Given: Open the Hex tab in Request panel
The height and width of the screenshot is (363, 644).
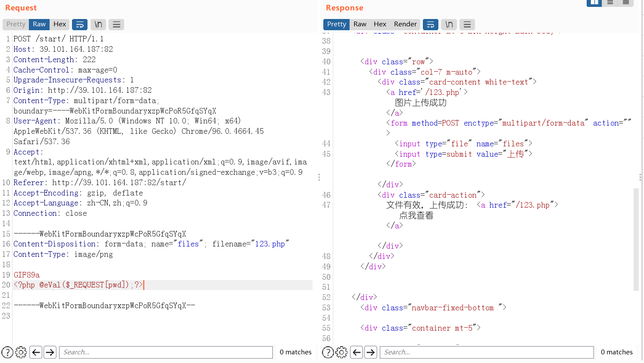Looking at the screenshot, I should (59, 24).
